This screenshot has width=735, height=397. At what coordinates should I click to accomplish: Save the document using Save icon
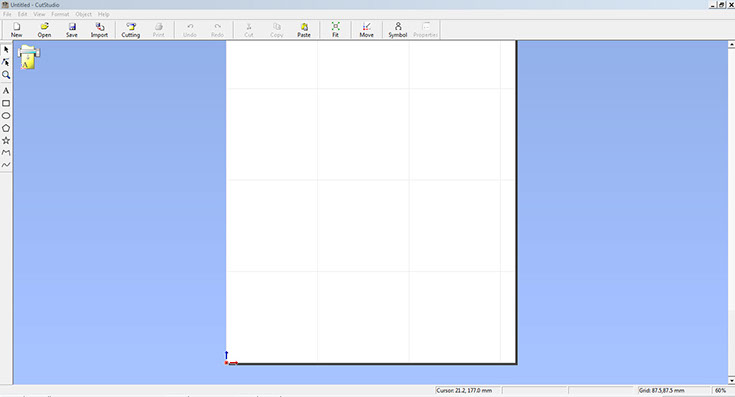pyautogui.click(x=72, y=30)
